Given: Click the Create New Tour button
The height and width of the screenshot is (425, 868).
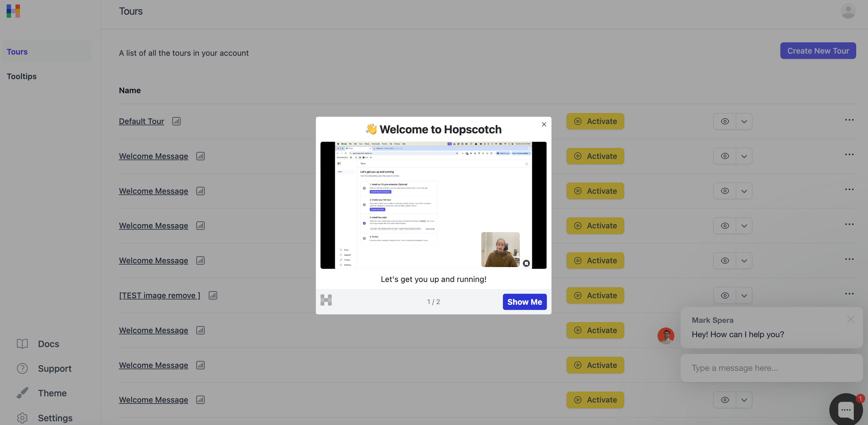Looking at the screenshot, I should (x=818, y=50).
